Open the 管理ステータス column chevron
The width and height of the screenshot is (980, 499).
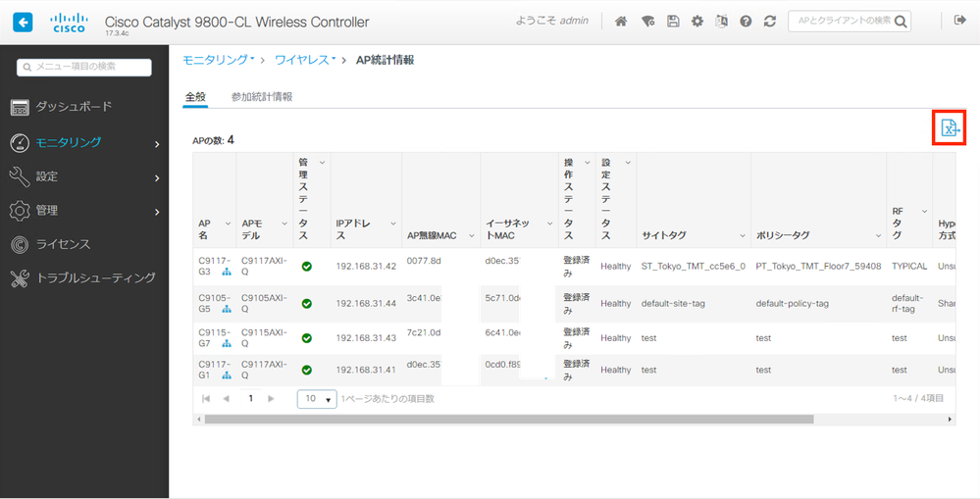pos(322,163)
